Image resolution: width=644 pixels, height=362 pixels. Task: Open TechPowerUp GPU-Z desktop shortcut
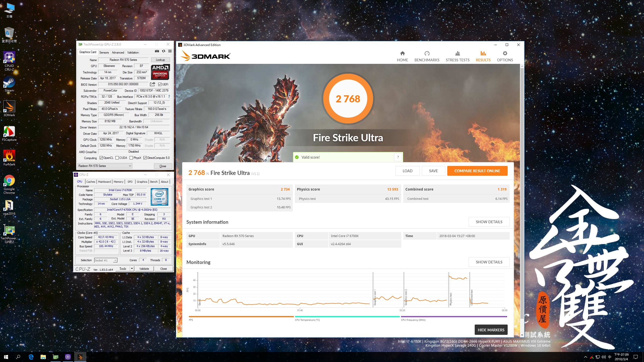9,234
